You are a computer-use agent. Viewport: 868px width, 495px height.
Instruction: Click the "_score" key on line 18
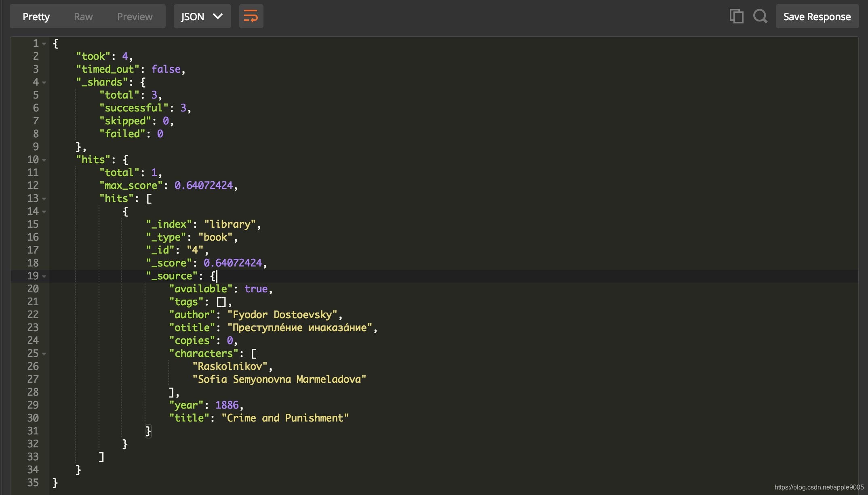point(169,263)
